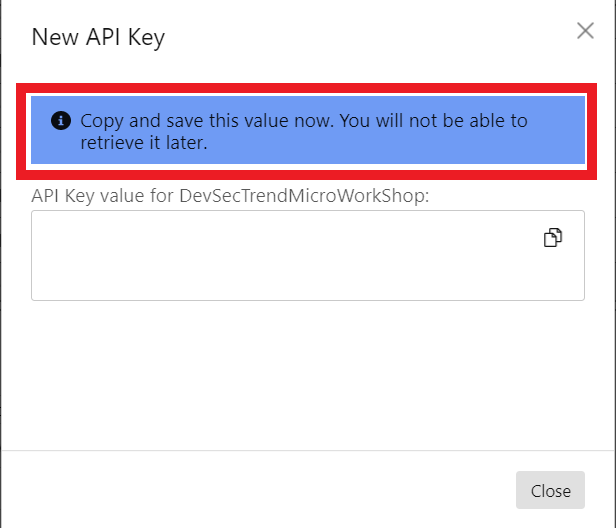The height and width of the screenshot is (528, 616).
Task: Click the red highlight border around the banner
Action: (x=306, y=88)
